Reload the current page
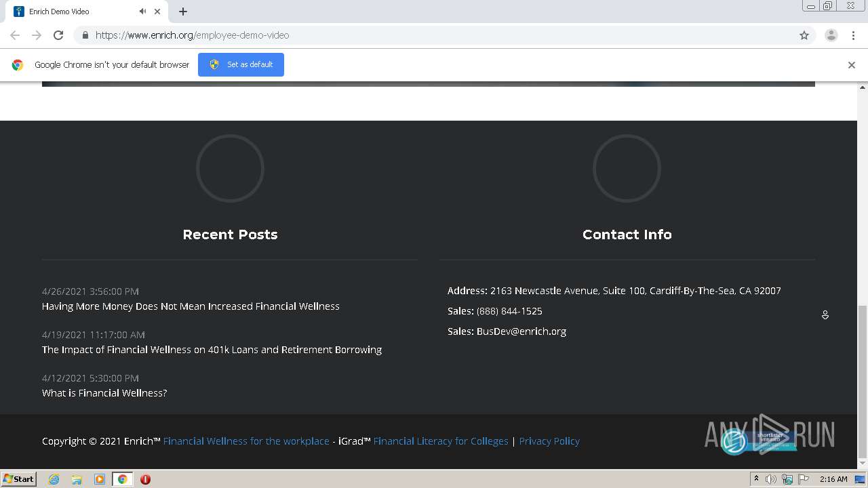This screenshot has height=488, width=868. 58,35
